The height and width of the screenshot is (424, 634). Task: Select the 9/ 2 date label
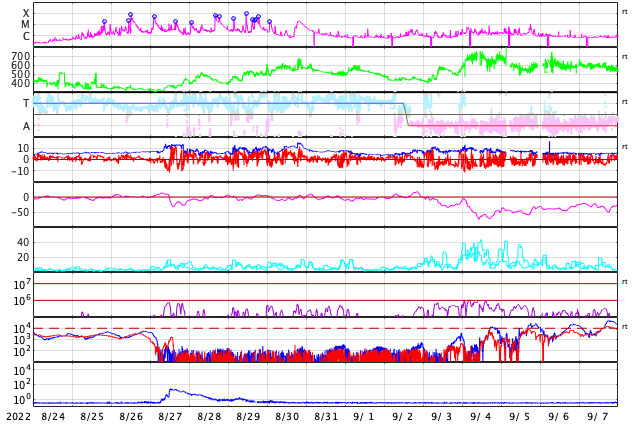tap(403, 416)
